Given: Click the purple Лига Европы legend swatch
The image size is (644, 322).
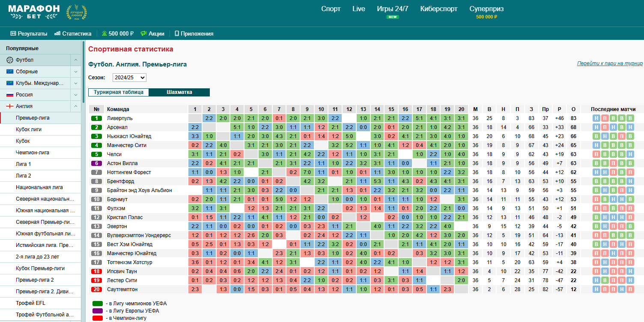Looking at the screenshot, I should (x=98, y=311).
